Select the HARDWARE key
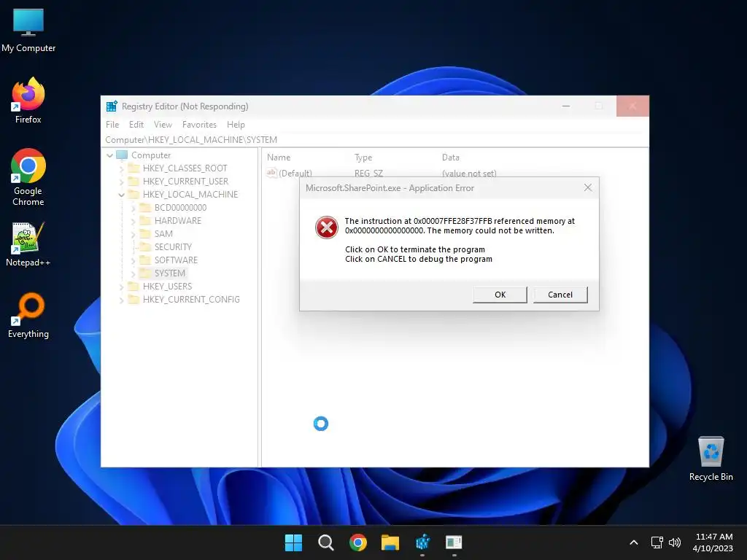747x560 pixels. [178, 220]
